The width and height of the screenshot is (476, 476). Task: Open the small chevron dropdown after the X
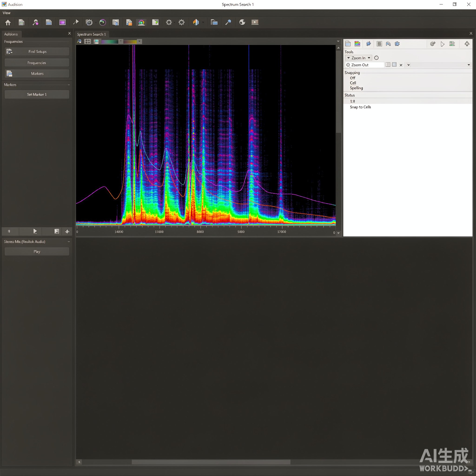409,65
